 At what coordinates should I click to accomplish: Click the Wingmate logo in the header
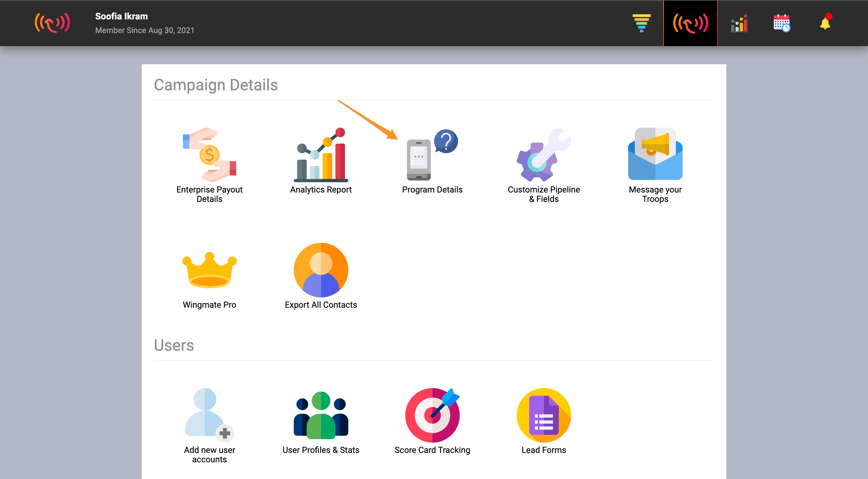pos(52,23)
